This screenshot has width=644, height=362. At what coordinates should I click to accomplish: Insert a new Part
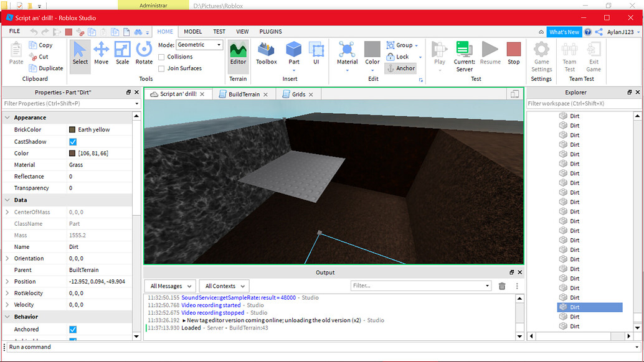[x=293, y=55]
